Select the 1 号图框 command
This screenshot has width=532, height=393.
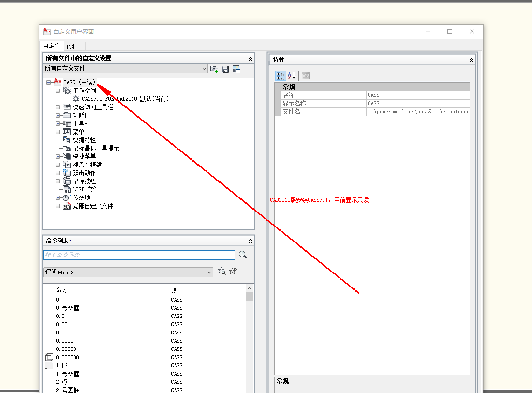click(67, 374)
